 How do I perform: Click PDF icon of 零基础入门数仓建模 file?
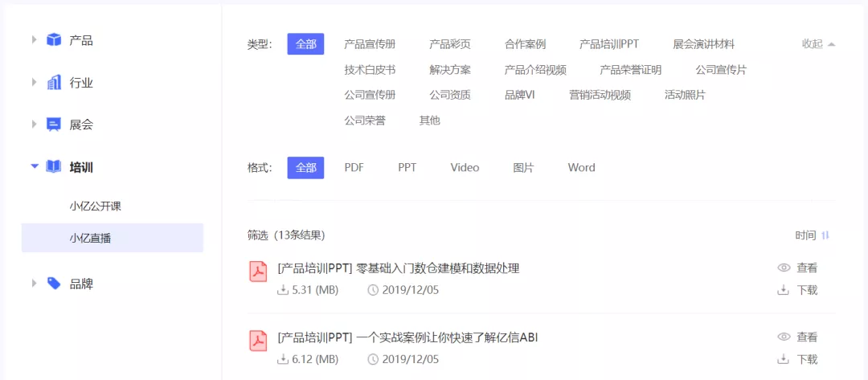pos(258,272)
